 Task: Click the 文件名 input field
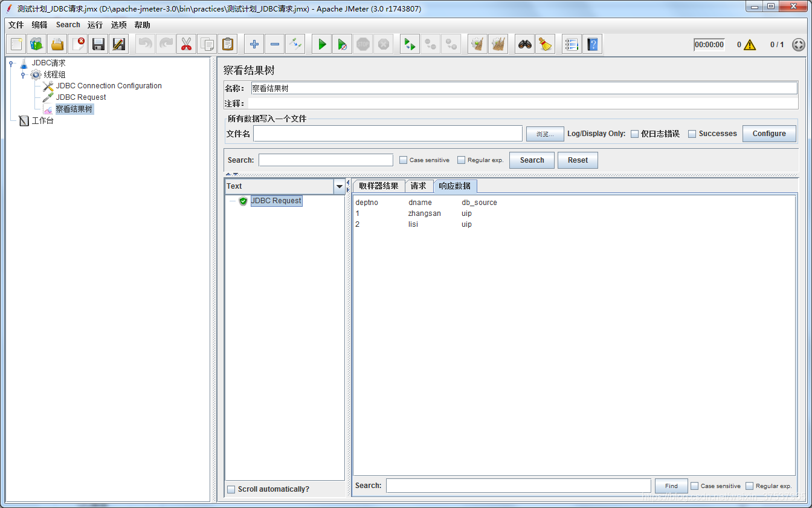click(x=388, y=134)
